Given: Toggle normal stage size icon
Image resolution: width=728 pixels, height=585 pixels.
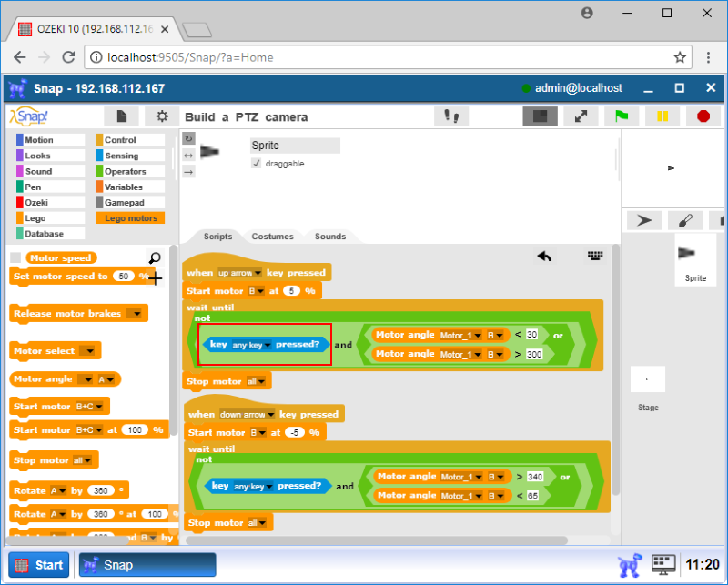Looking at the screenshot, I should 540,116.
